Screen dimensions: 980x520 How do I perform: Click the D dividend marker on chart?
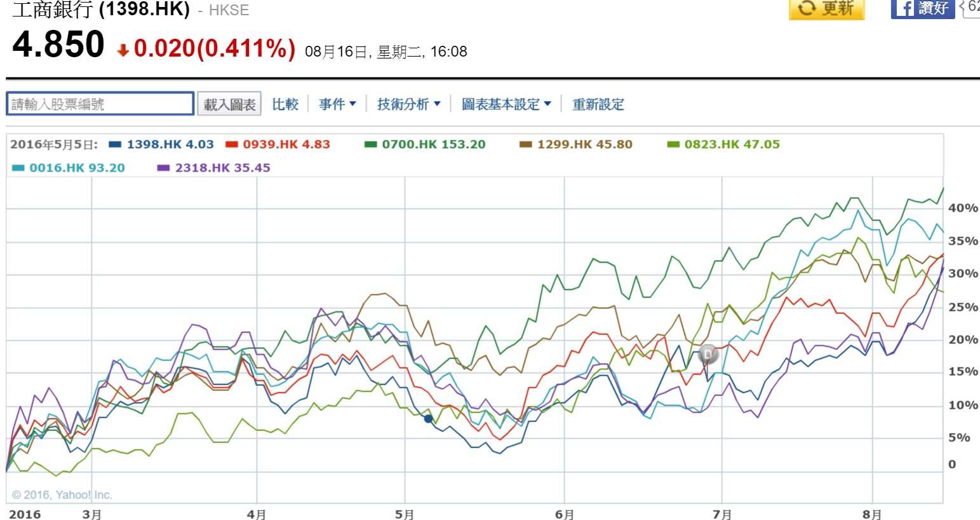coord(708,355)
